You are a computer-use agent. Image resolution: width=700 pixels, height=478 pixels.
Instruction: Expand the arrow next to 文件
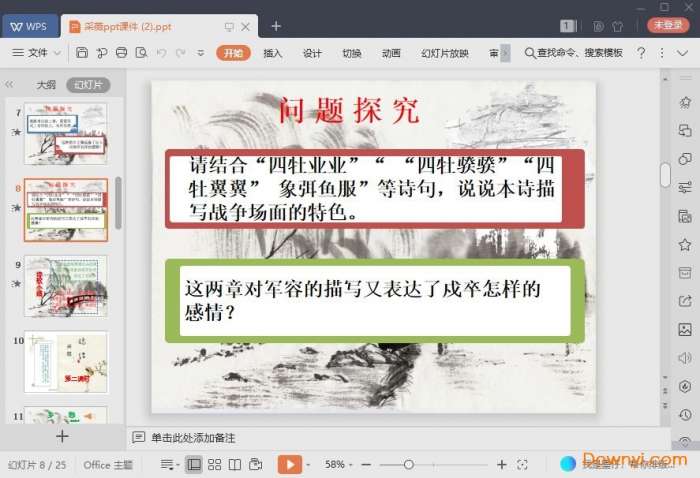(x=57, y=53)
